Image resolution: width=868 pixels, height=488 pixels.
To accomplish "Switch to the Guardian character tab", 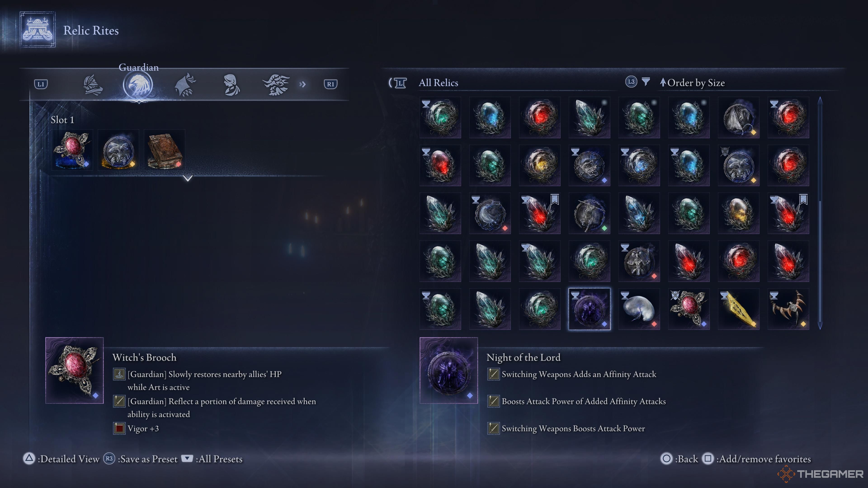I will tap(138, 84).
